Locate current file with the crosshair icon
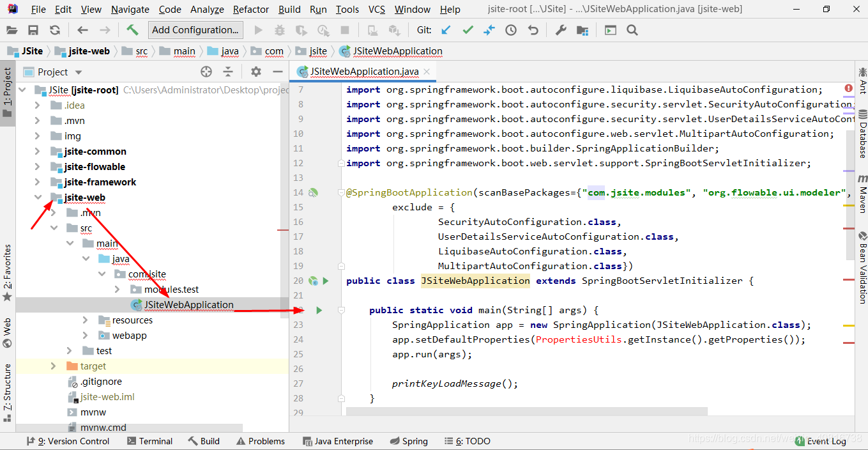 point(206,72)
